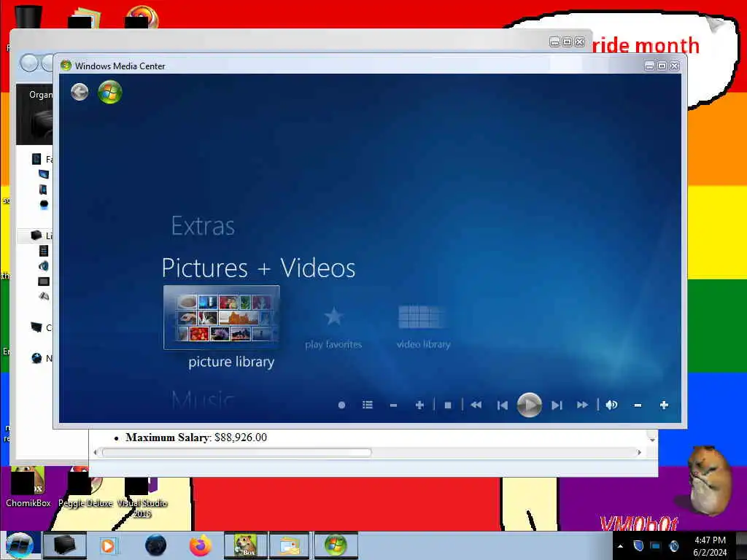Viewport: 747px width, 560px height.
Task: Switch to ChomikBox taskbar button
Action: 245,545
